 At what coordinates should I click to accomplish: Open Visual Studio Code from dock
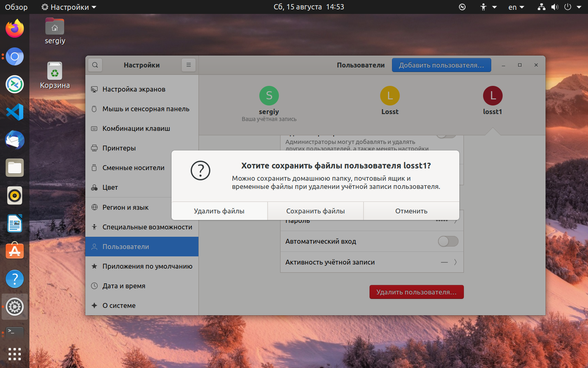pyautogui.click(x=15, y=112)
